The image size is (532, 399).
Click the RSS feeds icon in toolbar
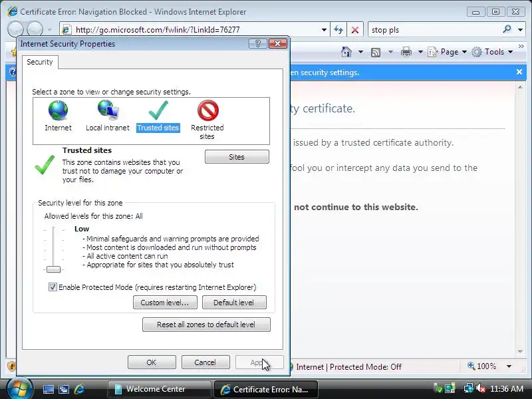(376, 53)
